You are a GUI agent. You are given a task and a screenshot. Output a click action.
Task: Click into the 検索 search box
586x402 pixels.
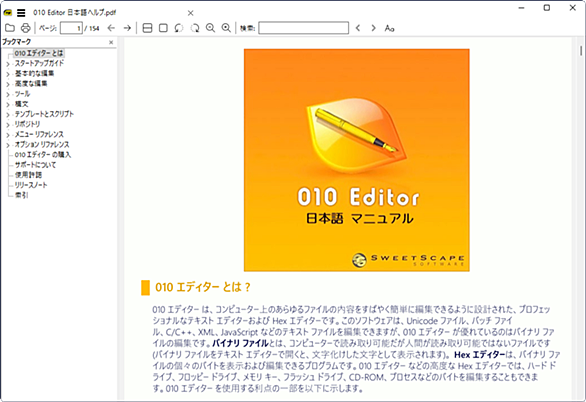coord(303,28)
